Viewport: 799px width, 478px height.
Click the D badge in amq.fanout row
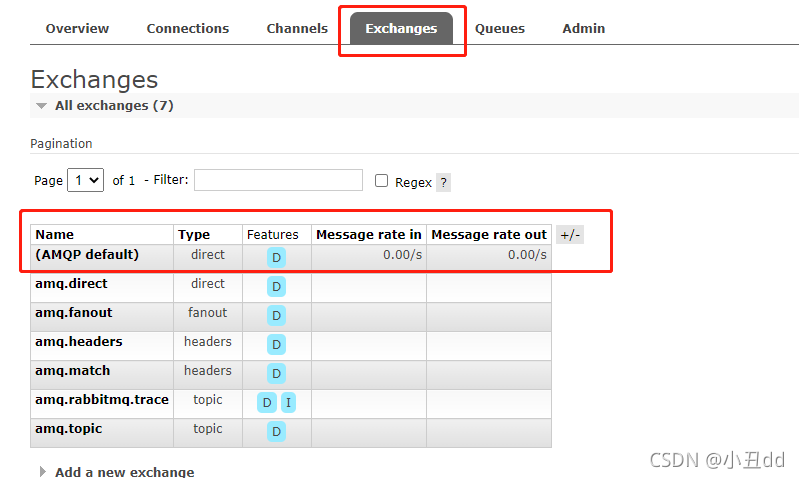276,315
